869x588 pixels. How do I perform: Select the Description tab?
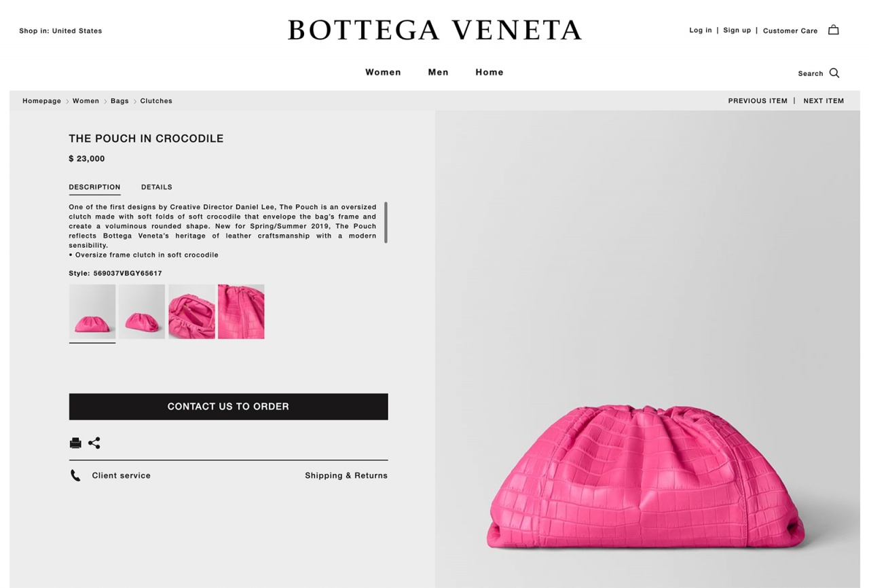[94, 187]
